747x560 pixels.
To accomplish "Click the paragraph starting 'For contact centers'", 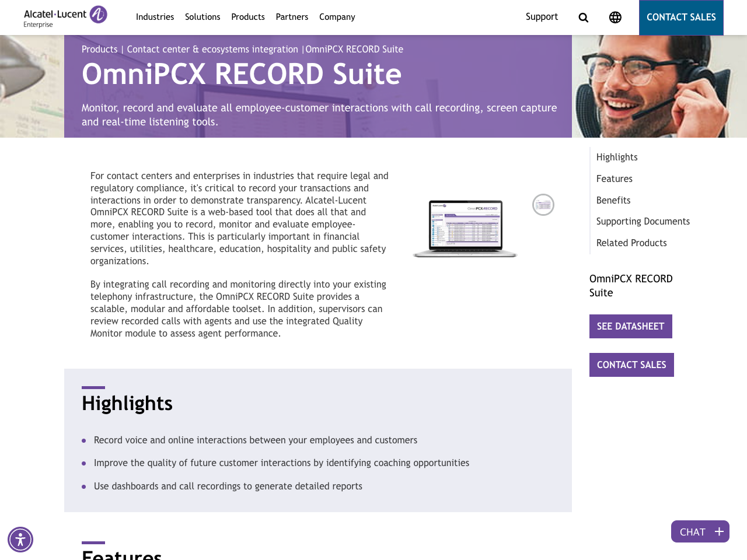I will tap(239, 218).
